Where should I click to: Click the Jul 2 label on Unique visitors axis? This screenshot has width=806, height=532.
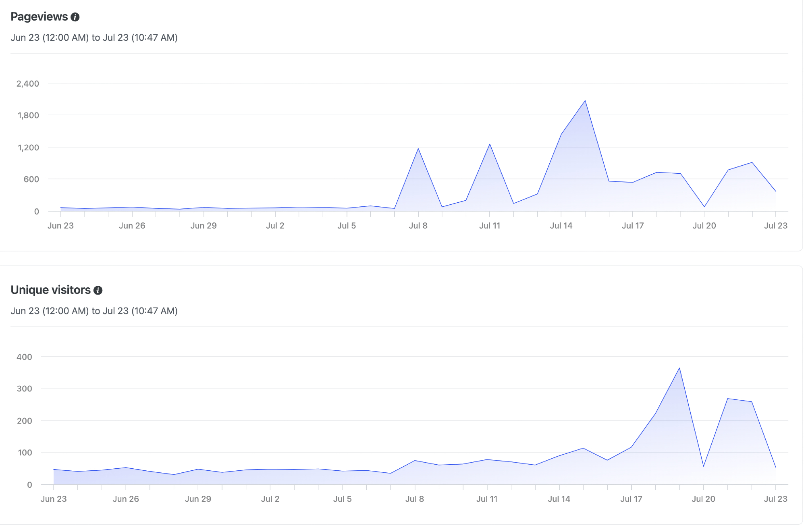click(x=270, y=499)
